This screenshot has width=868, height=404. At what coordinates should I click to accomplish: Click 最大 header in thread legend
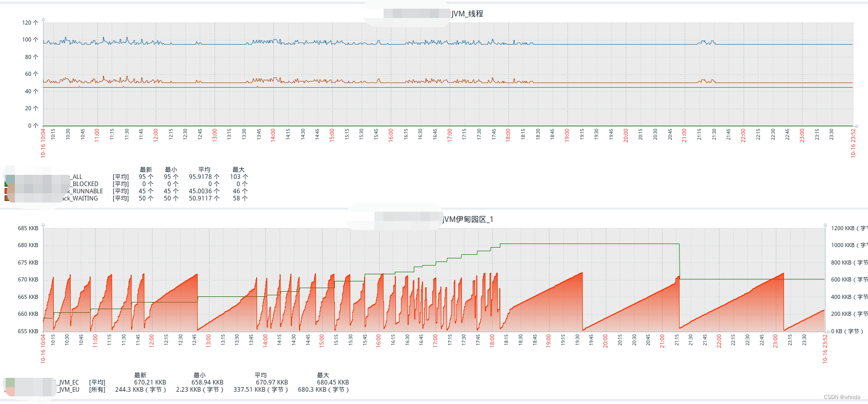click(239, 170)
